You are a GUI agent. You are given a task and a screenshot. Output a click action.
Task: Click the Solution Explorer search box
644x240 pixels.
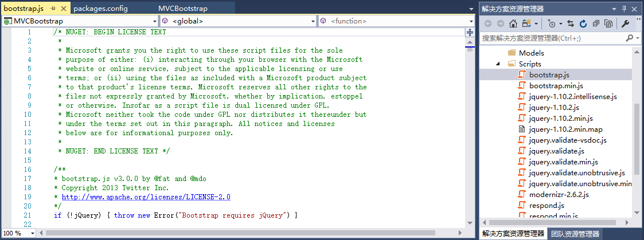point(551,38)
